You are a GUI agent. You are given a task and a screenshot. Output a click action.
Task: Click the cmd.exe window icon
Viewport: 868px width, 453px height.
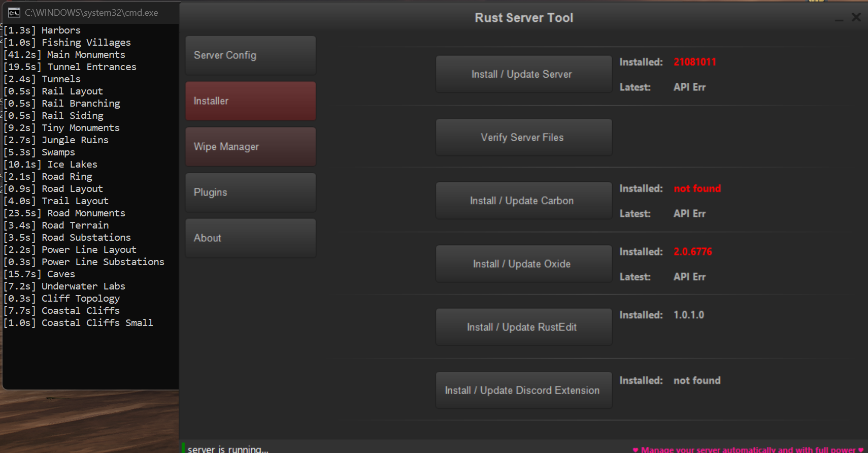tap(14, 13)
